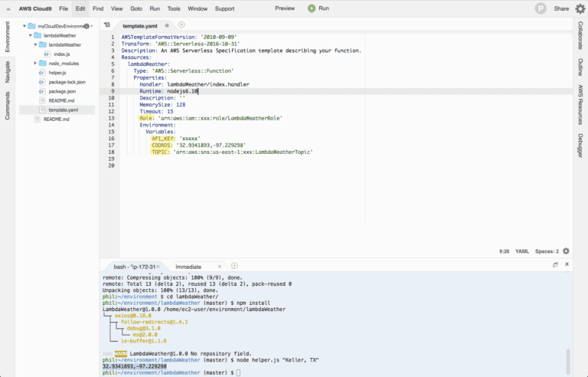Click the index.js file icon
588x377 pixels.
[47, 54]
